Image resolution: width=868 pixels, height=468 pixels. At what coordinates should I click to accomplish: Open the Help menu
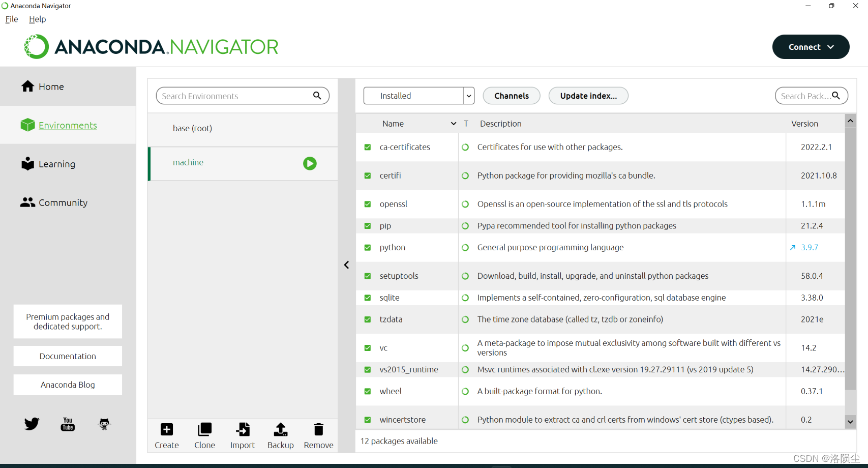point(38,19)
